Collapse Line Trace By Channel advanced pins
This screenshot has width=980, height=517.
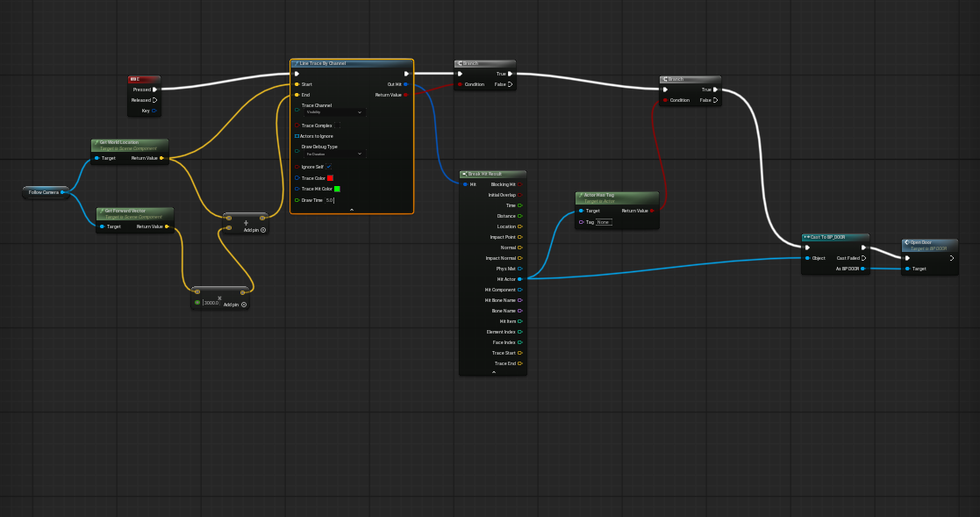351,210
